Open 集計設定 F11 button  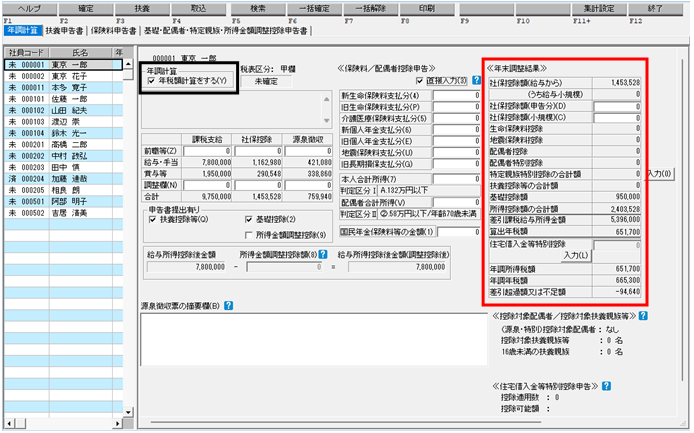coord(599,9)
